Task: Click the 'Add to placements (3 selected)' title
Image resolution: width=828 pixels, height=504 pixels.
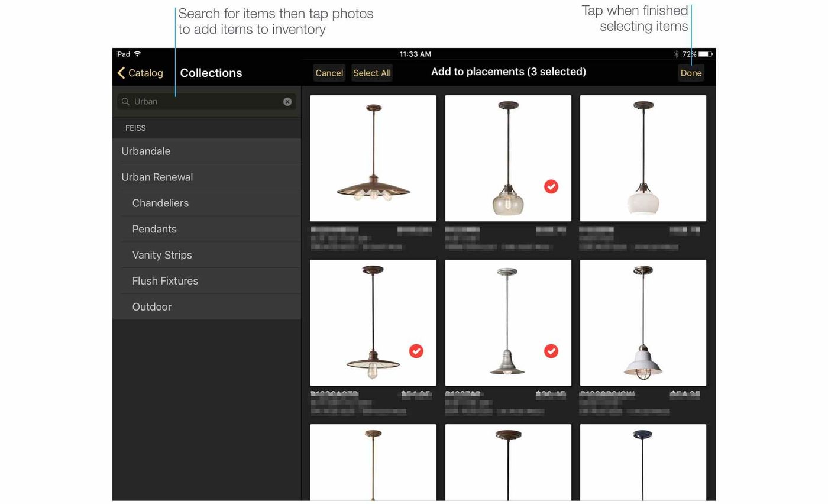Action: 509,72
